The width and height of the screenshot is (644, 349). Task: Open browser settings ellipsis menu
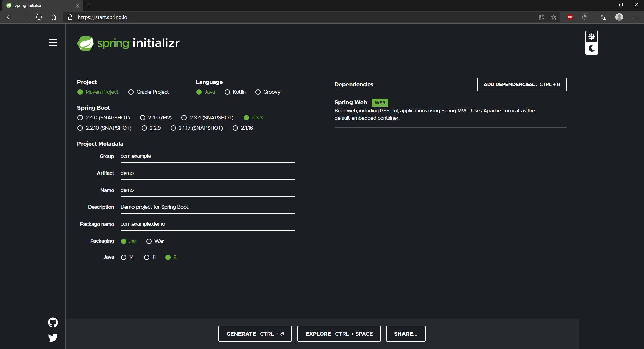635,17
